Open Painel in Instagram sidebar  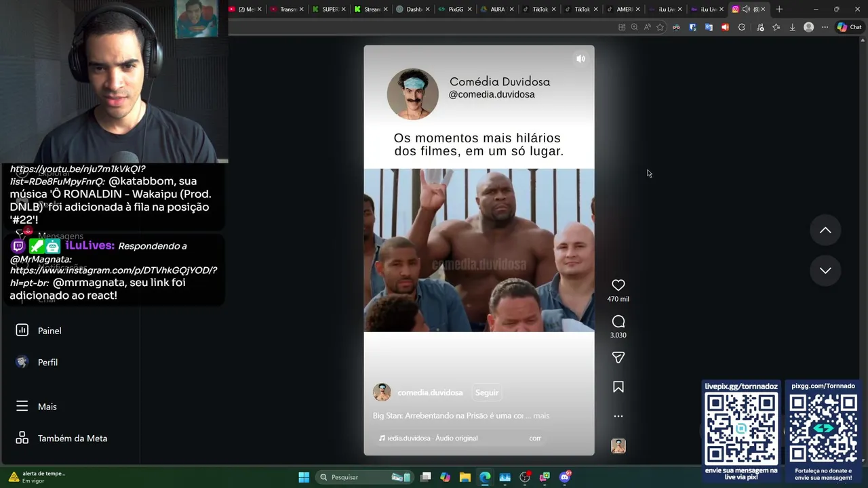[50, 331]
